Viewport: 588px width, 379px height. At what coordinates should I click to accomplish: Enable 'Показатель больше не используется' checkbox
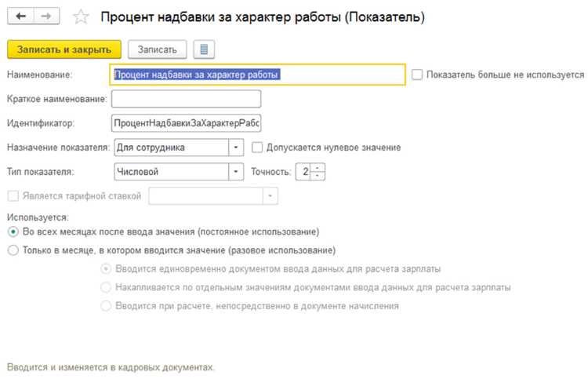(x=417, y=75)
